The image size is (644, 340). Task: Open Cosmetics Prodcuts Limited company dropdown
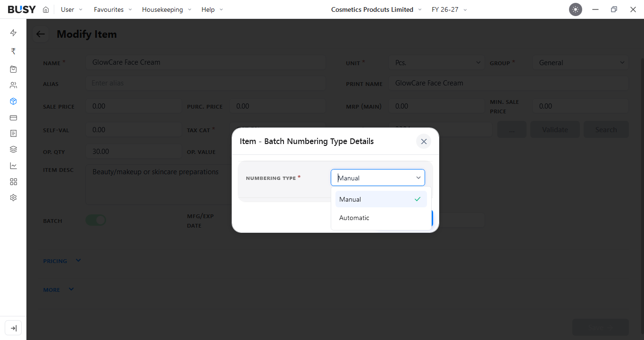coord(376,9)
